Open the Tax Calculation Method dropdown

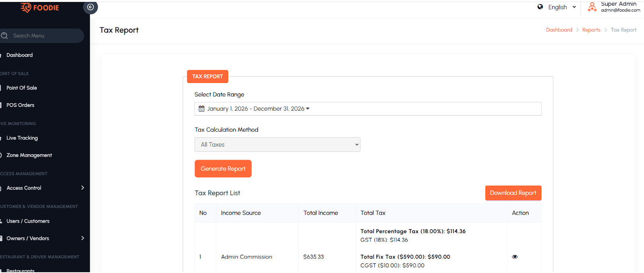277,145
